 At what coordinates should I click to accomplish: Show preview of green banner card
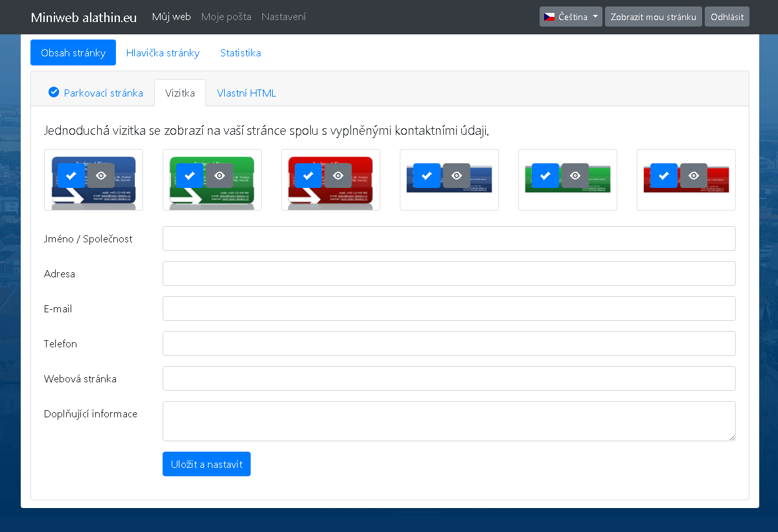575,176
